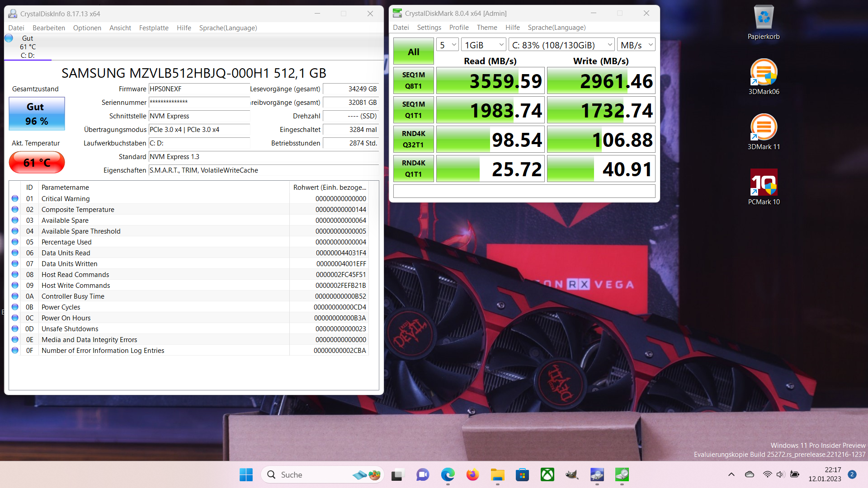Viewport: 868px width, 488px height.
Task: Expand the test count dropdown showing 5
Action: pyautogui.click(x=448, y=45)
